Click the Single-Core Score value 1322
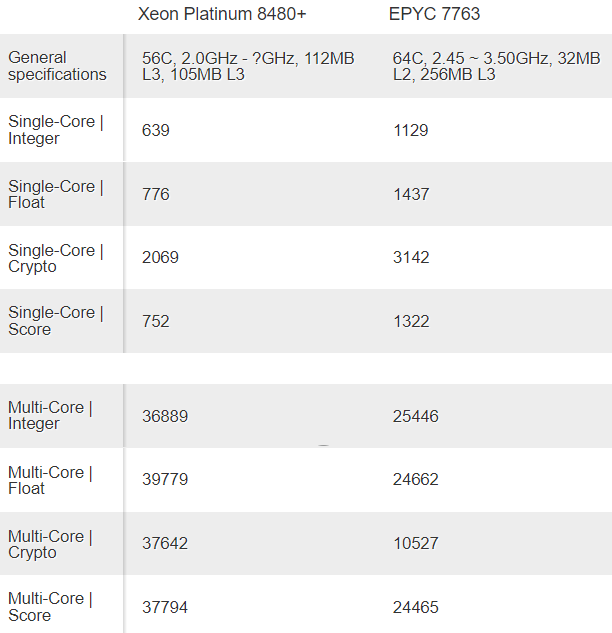 tap(411, 321)
